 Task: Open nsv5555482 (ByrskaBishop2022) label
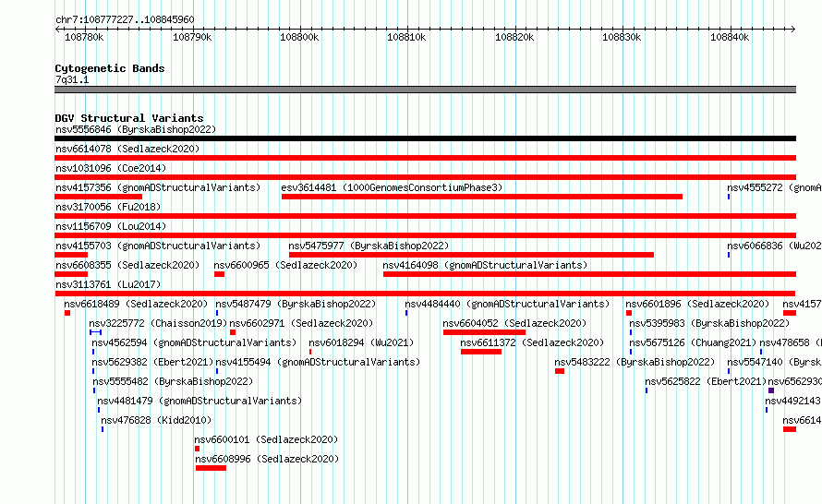click(173, 381)
